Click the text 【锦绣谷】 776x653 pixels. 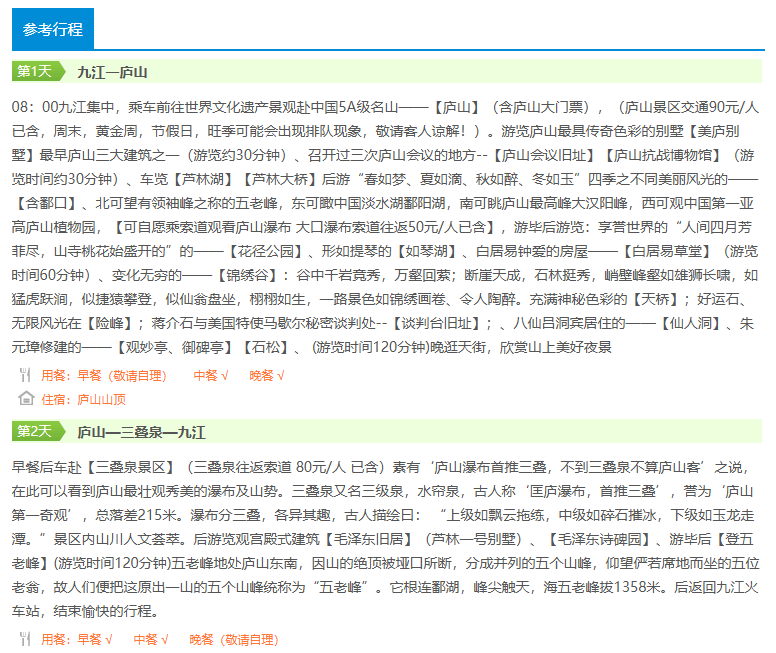(247, 275)
